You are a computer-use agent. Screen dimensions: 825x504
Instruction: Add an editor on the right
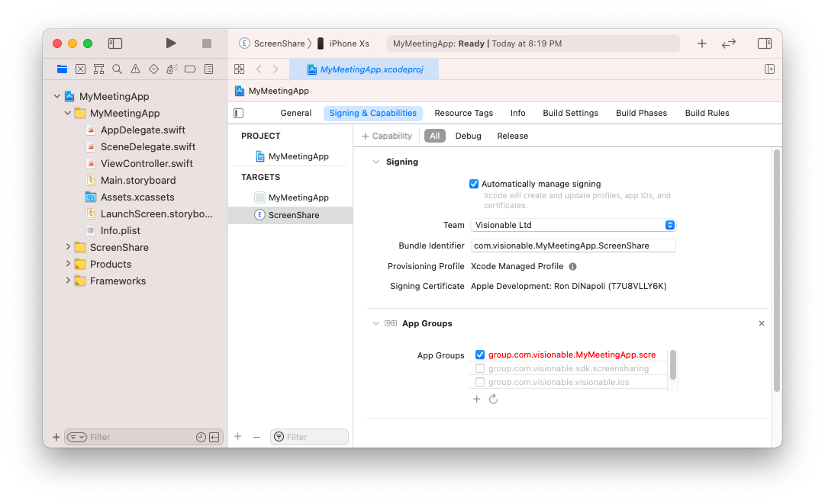769,69
